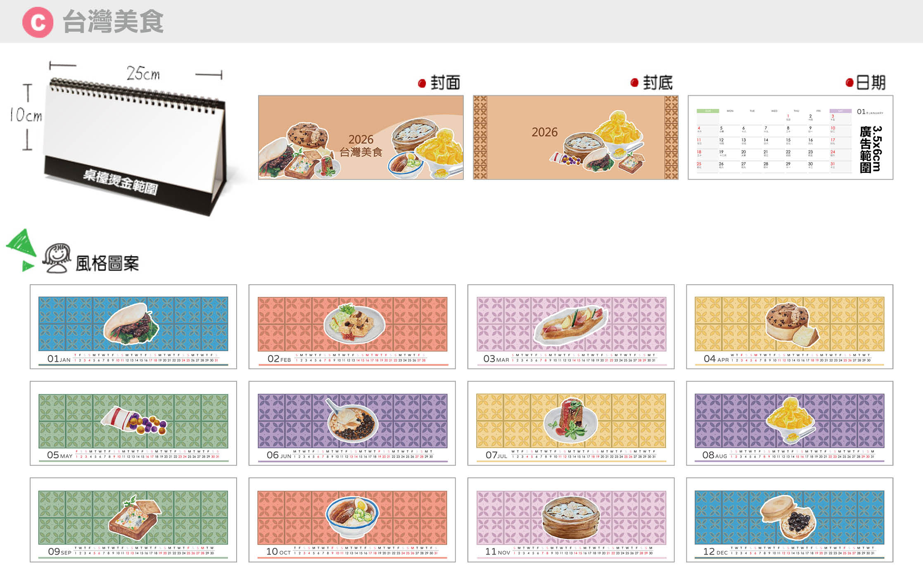Open the 封面 front cover preview

361,137
